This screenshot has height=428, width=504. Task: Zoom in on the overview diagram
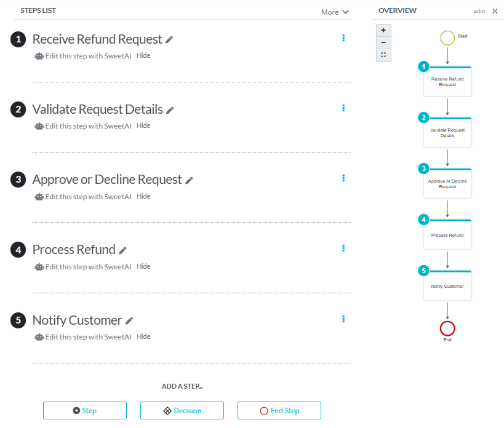pyautogui.click(x=383, y=30)
